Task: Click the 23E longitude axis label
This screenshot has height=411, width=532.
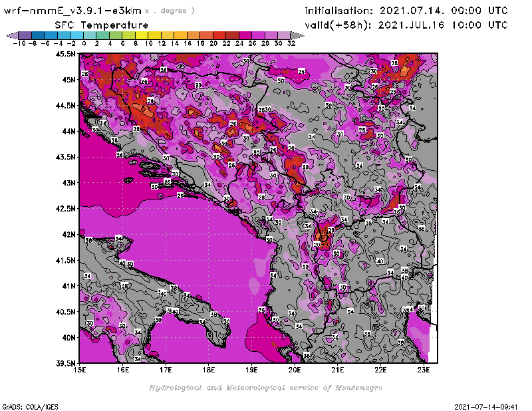Action: coord(424,370)
